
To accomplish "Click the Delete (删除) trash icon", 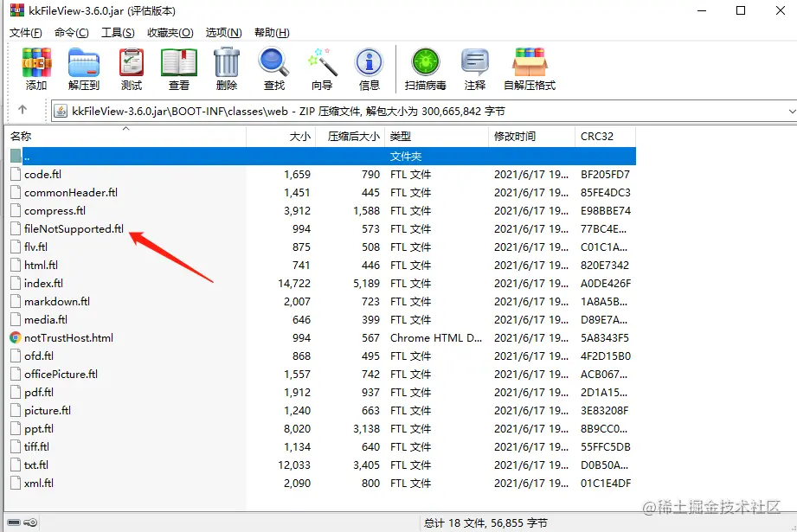I will 227,62.
